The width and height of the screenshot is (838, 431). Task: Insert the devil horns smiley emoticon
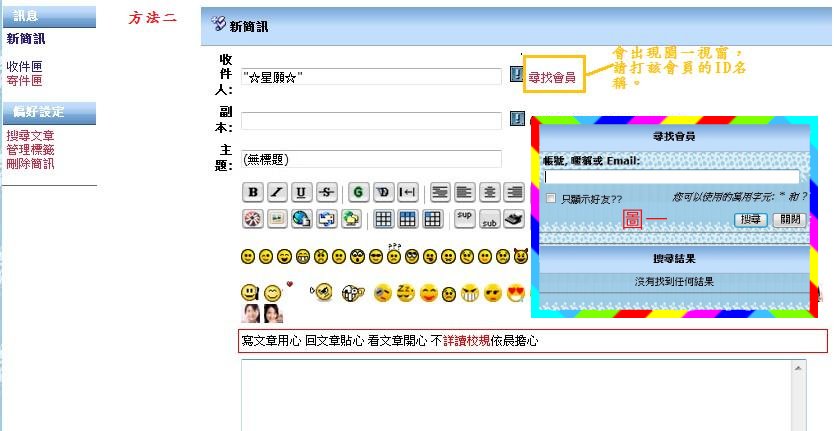coord(520,257)
